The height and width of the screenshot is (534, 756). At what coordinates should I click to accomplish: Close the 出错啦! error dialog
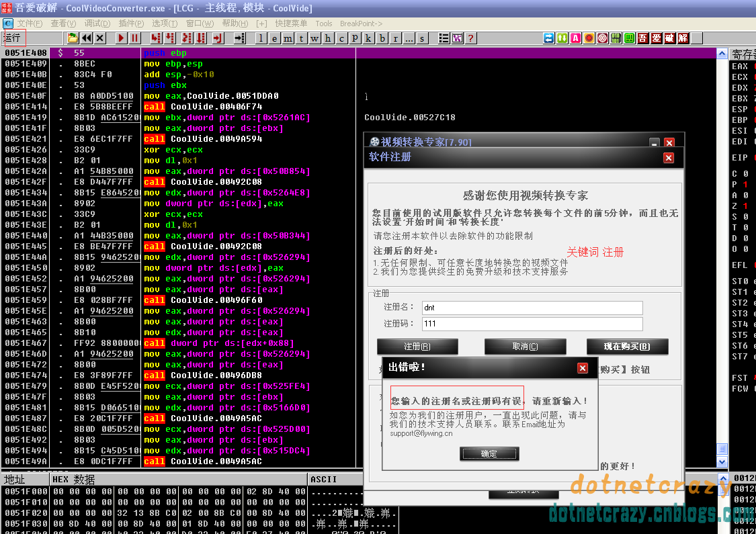pyautogui.click(x=583, y=368)
